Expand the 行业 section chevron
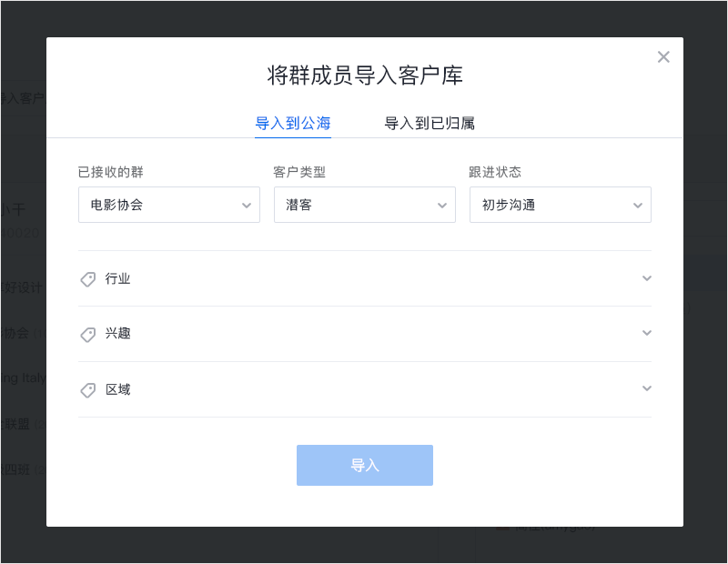Viewport: 728px width, 564px height. 647,278
